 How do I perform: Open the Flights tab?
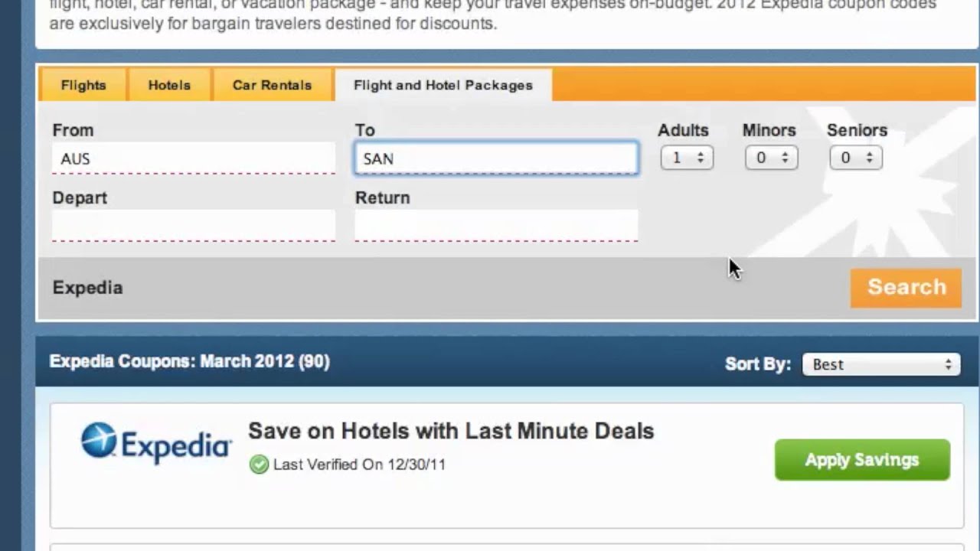click(x=83, y=85)
